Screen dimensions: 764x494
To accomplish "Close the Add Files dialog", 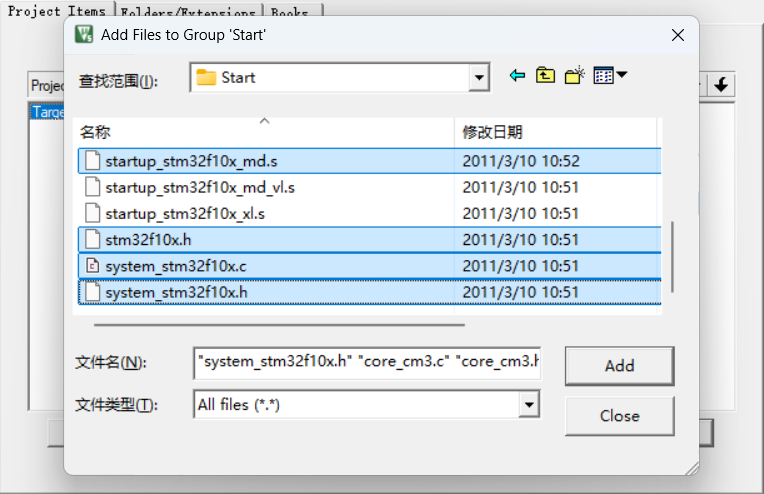I will click(678, 35).
